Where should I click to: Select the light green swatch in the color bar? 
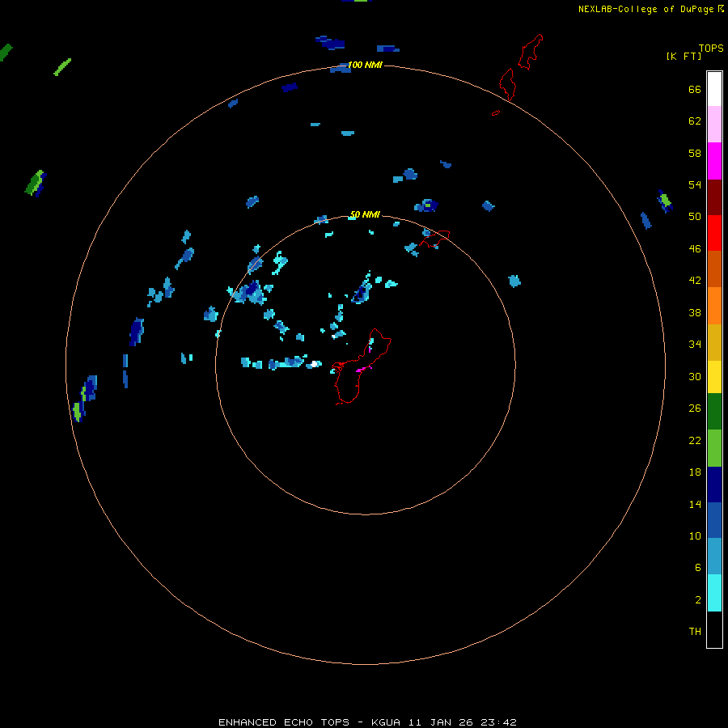pos(714,448)
